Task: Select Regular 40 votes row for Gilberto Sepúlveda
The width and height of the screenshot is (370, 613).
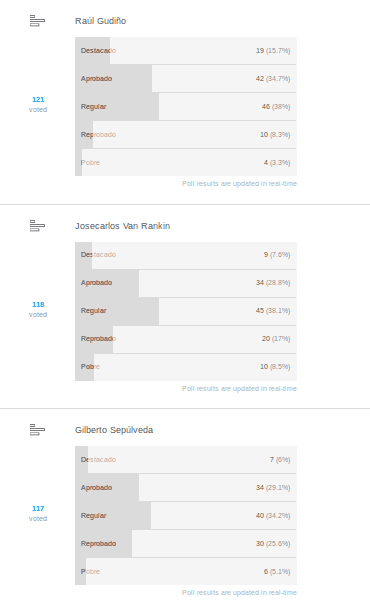Action: (x=186, y=516)
